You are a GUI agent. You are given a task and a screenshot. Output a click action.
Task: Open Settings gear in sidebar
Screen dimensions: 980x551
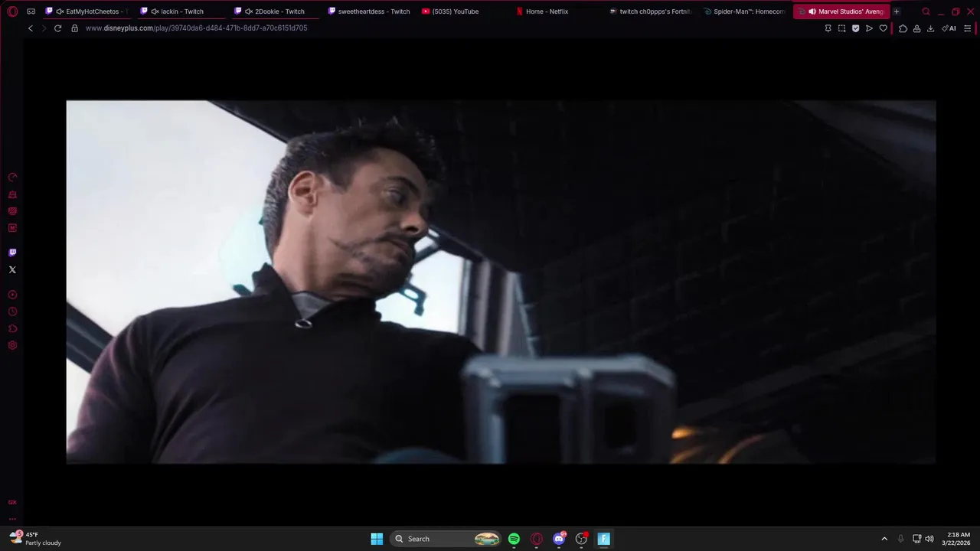pos(12,345)
